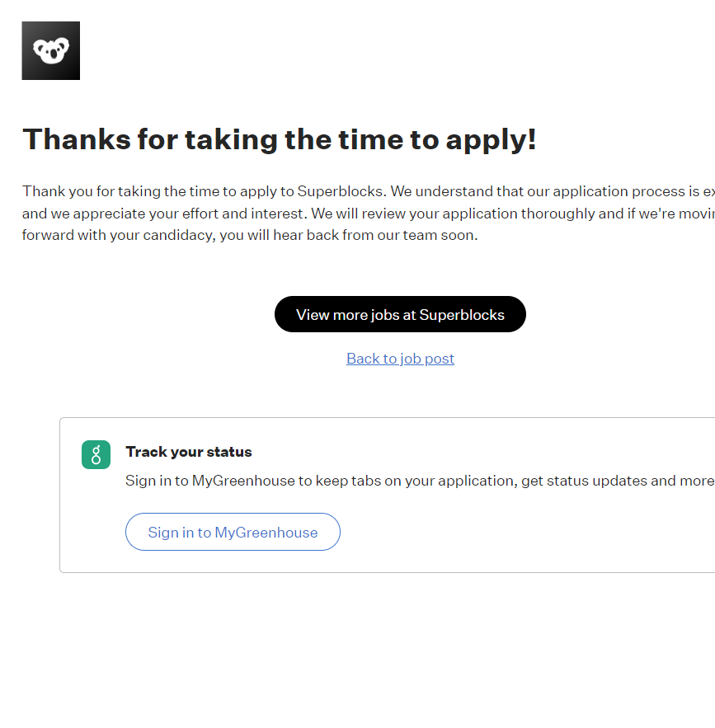715x728 pixels.
Task: Click the "Thanks for taking the time" heading
Action: (x=279, y=139)
